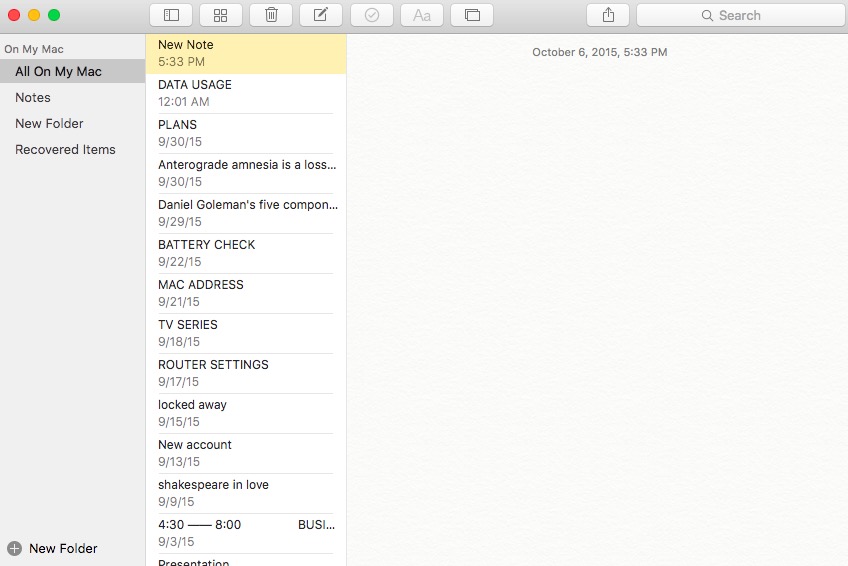Screen dimensions: 848x566
Task: Select the New Folder sidebar entry
Action: click(x=72, y=123)
